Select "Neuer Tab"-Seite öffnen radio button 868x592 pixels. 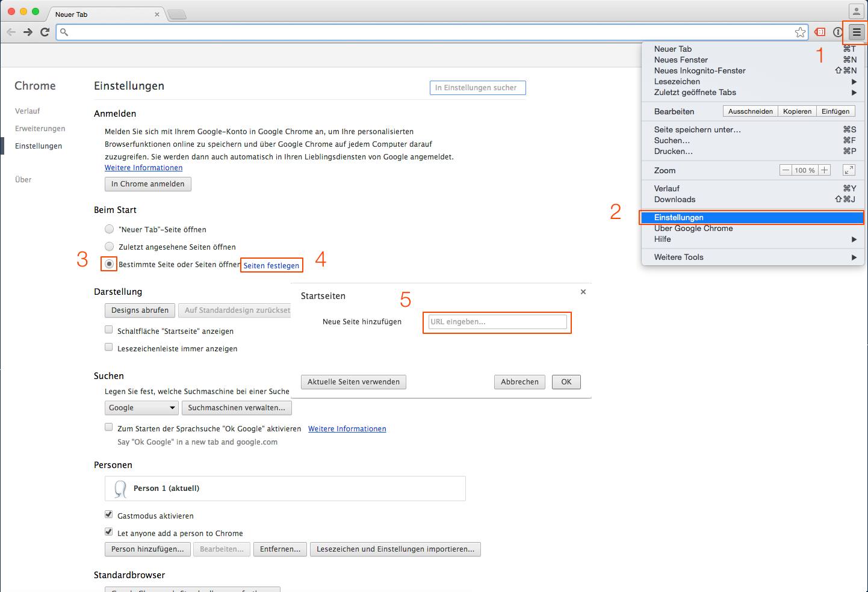click(x=109, y=229)
